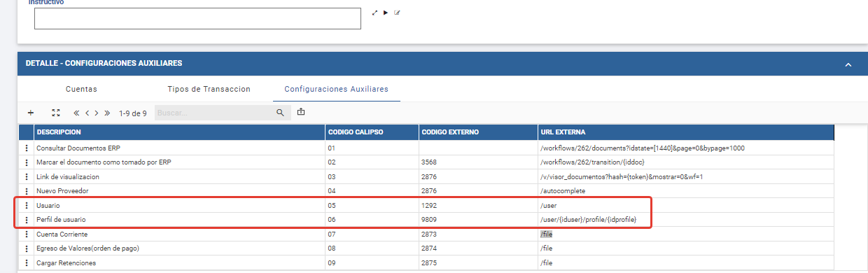Image resolution: width=868 pixels, height=273 pixels.
Task: Export the grid with the share icon
Action: point(301,112)
